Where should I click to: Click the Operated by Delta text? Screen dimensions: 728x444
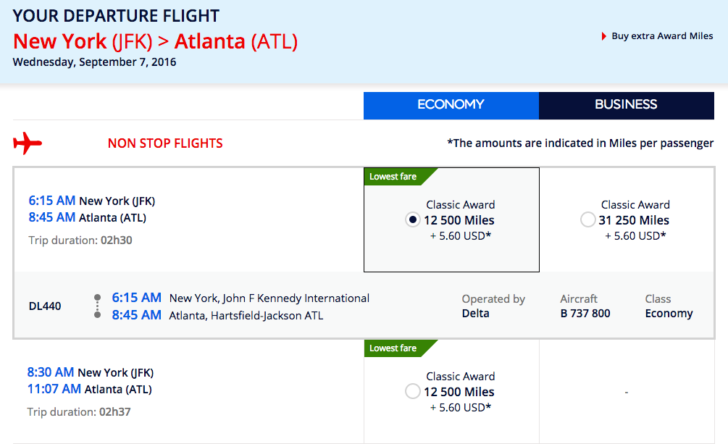click(494, 306)
